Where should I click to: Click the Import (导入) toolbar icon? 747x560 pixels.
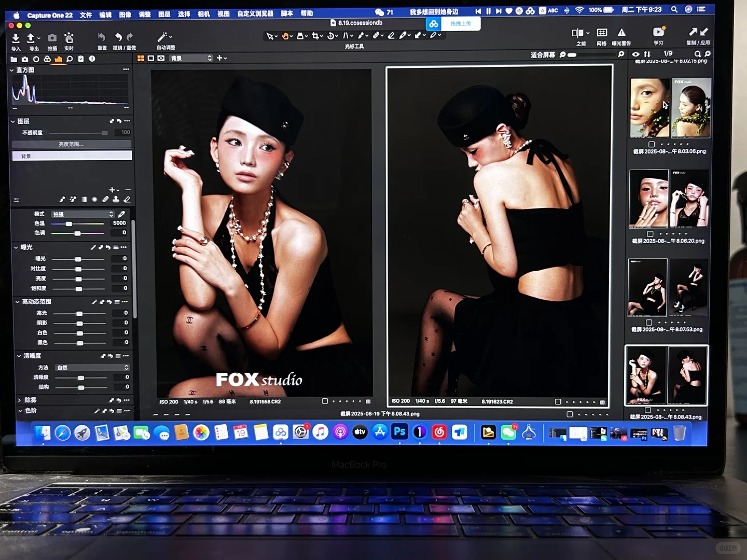click(16, 38)
